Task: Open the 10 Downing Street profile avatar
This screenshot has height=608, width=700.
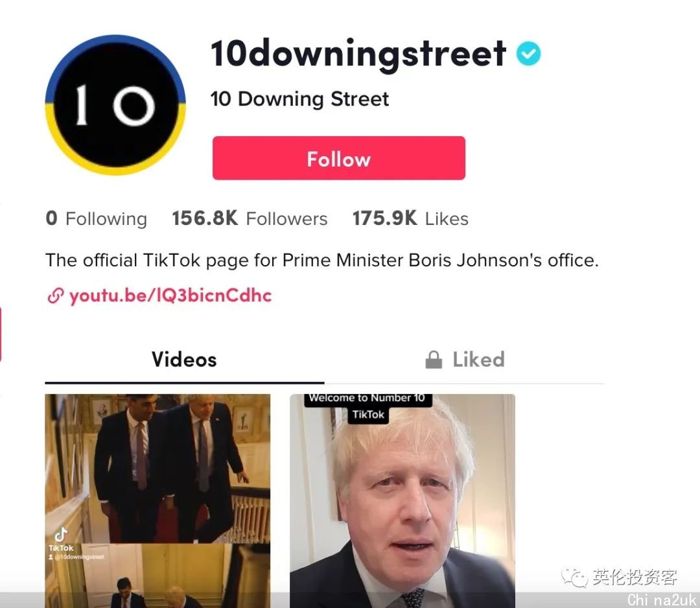Action: click(x=115, y=105)
